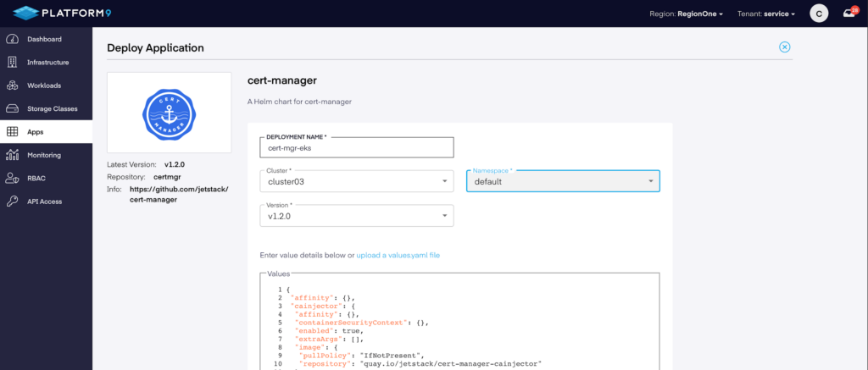
Task: Expand the Cluster dropdown showing cluster03
Action: (357, 181)
